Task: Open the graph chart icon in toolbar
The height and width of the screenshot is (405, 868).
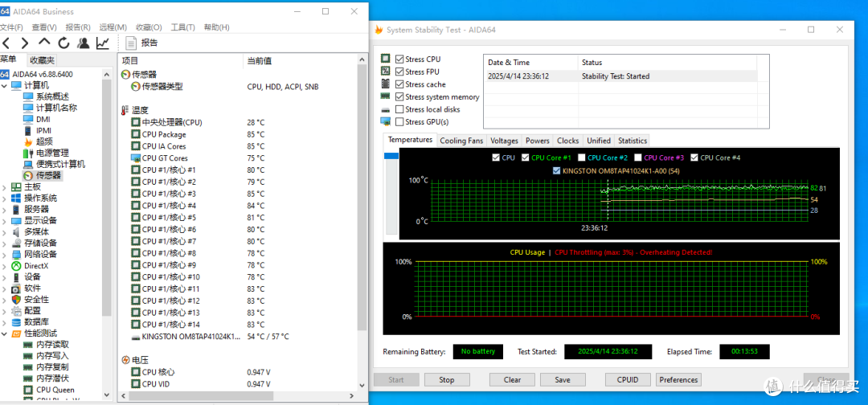Action: tap(102, 43)
